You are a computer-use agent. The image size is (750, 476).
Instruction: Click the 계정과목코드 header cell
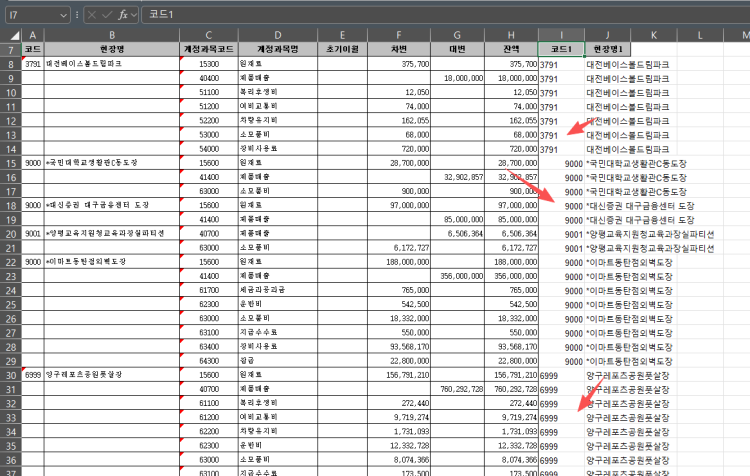[209, 48]
